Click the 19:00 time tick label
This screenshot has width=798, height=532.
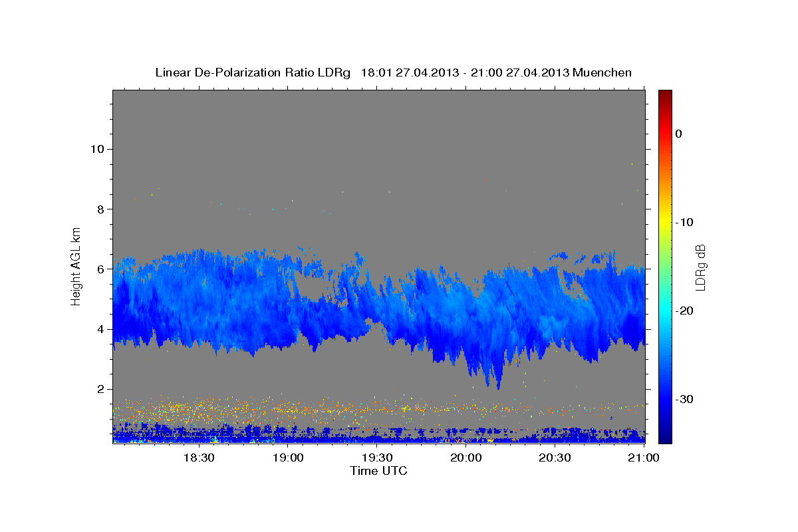point(288,458)
